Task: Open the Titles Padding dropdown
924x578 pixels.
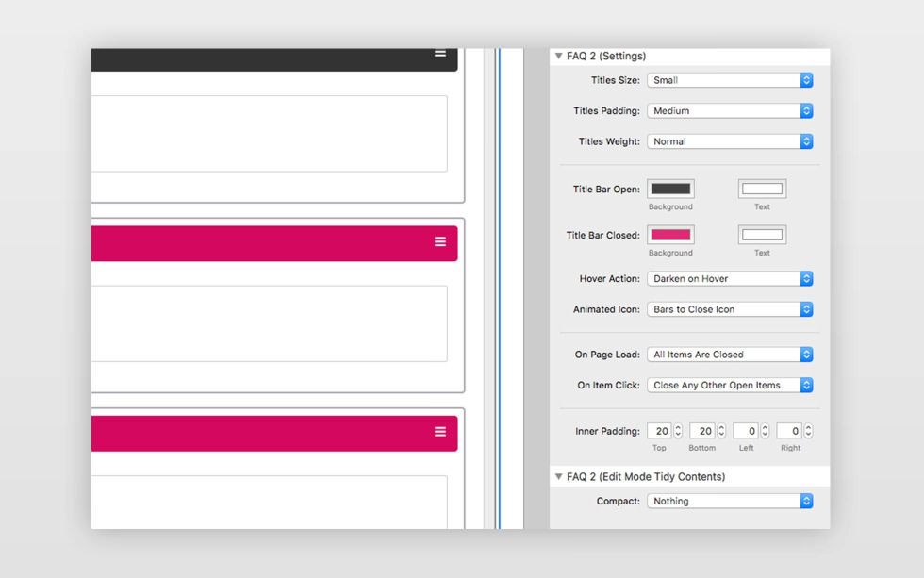Action: pyautogui.click(x=730, y=110)
